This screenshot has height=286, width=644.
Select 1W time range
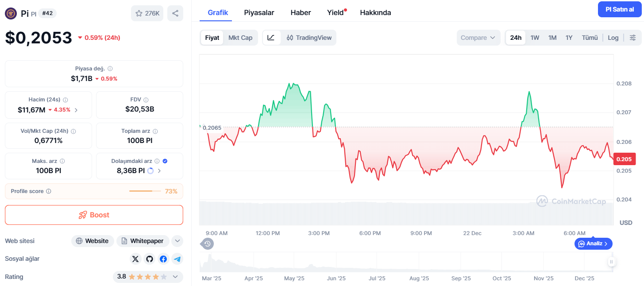(x=535, y=38)
